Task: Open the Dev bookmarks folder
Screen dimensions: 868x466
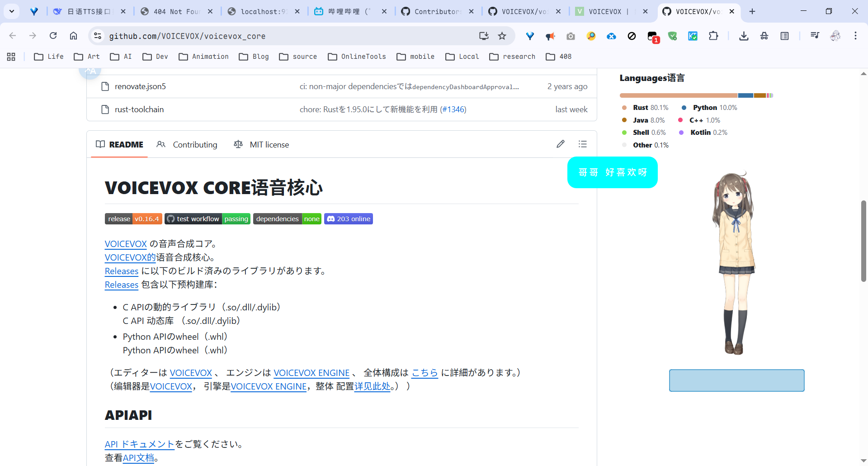Action: point(155,57)
